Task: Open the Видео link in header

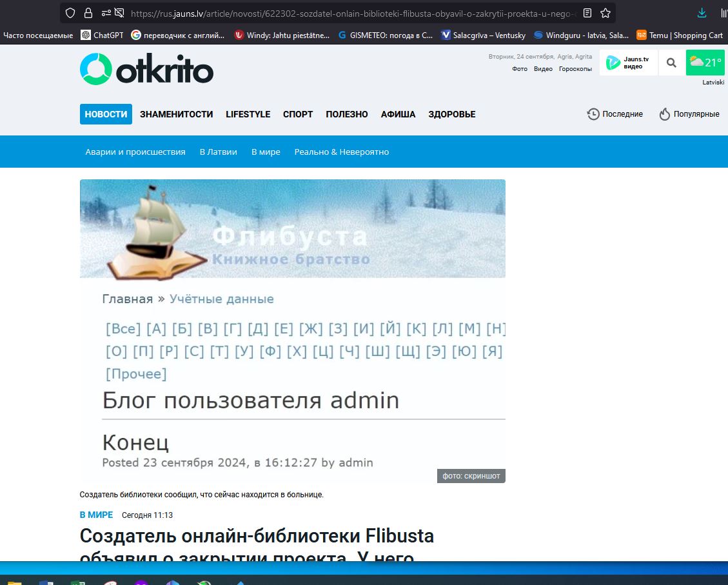Action: [x=543, y=69]
